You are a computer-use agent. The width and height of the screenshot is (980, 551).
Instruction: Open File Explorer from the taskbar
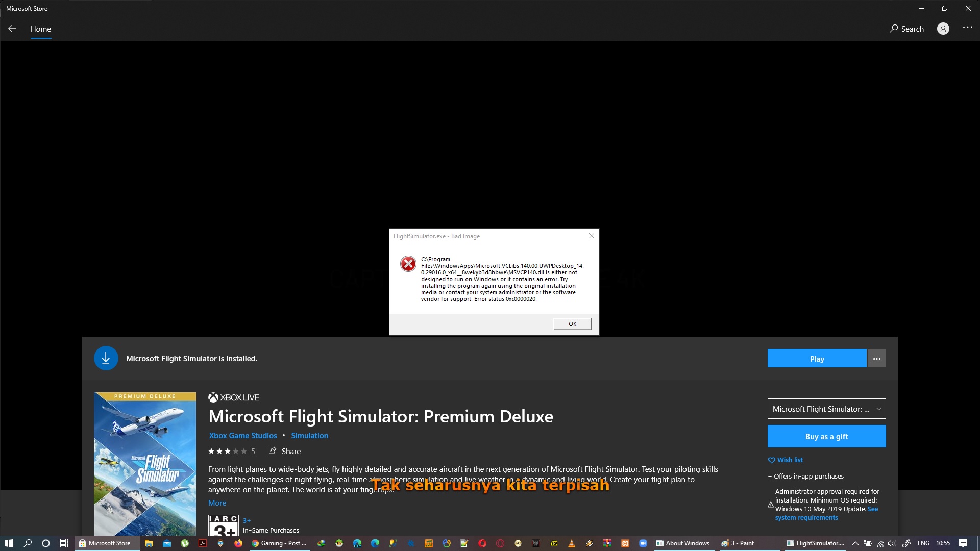pyautogui.click(x=149, y=543)
